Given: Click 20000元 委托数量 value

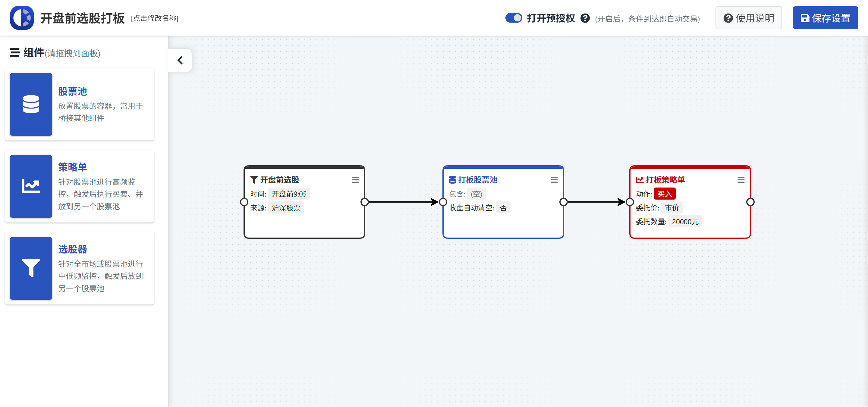Looking at the screenshot, I should (685, 222).
